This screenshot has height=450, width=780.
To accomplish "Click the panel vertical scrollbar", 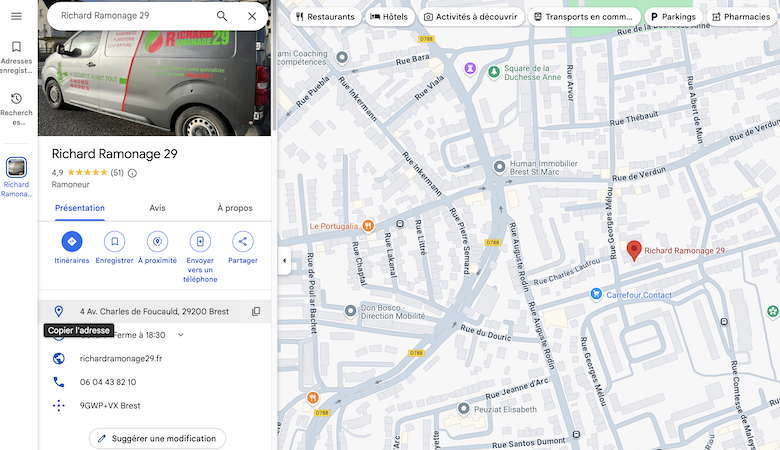I will coord(274,65).
